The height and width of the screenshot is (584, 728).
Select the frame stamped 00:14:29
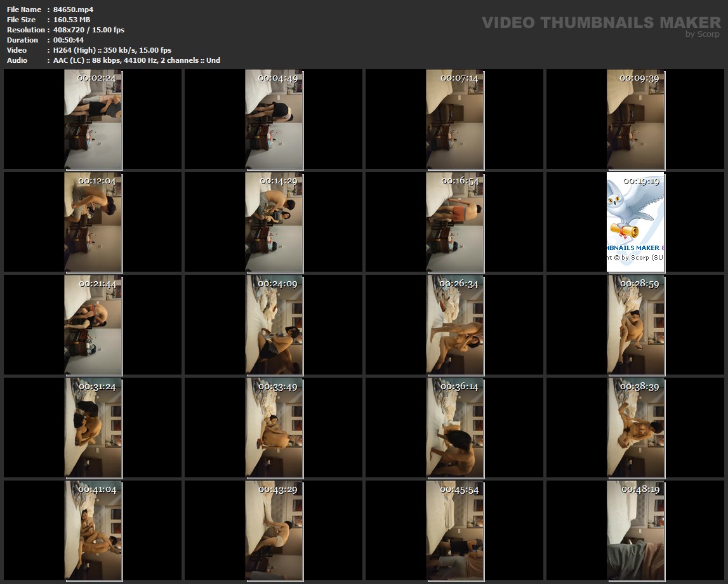click(274, 222)
